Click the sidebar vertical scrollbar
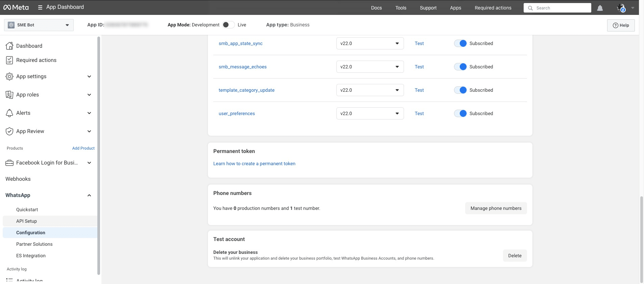The height and width of the screenshot is (284, 644). coord(99,156)
